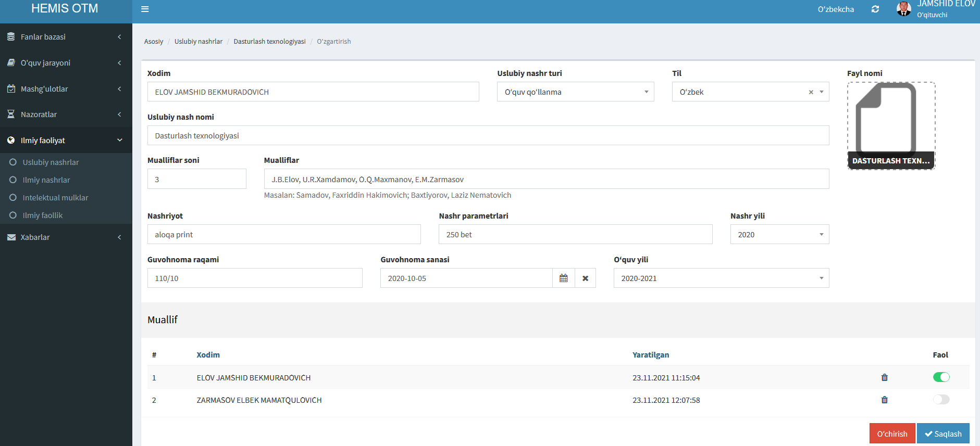The height and width of the screenshot is (446, 980).
Task: Click the Nazoratlar hourglass icon
Action: pyautogui.click(x=11, y=114)
